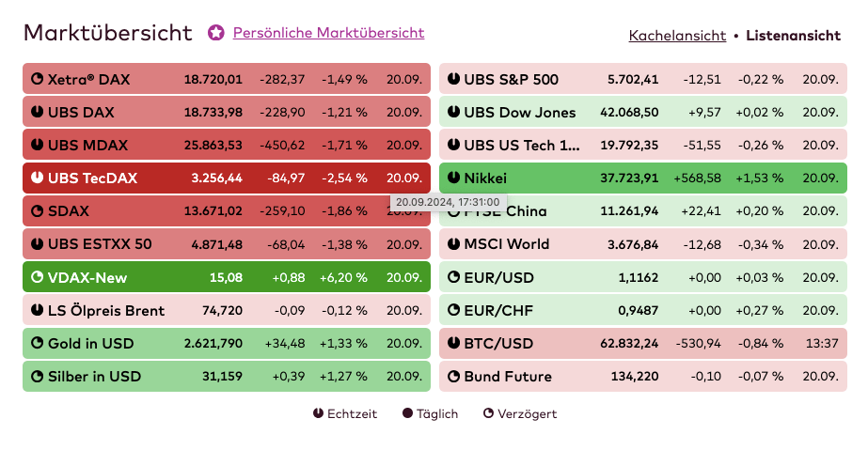Open the EUR/USD currency pair

click(x=499, y=277)
